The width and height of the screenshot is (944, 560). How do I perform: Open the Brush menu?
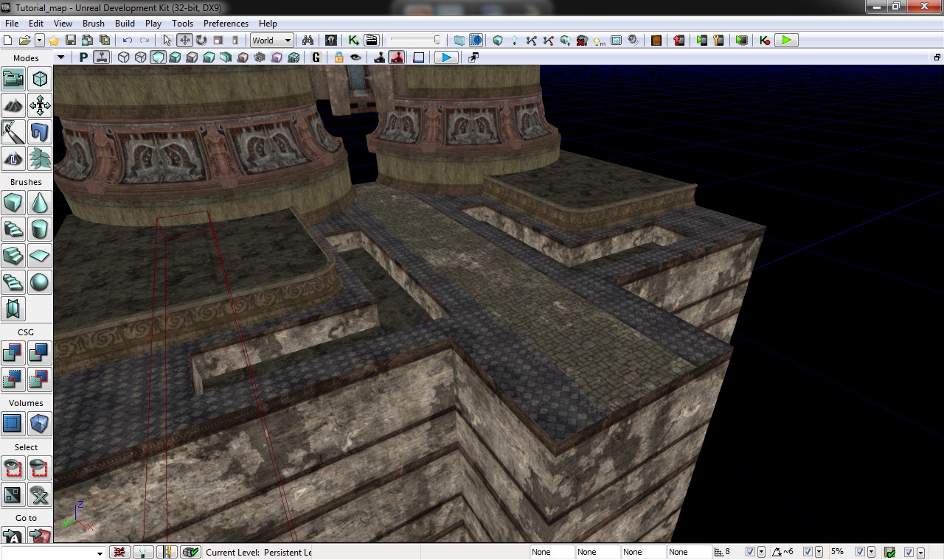pyautogui.click(x=94, y=24)
